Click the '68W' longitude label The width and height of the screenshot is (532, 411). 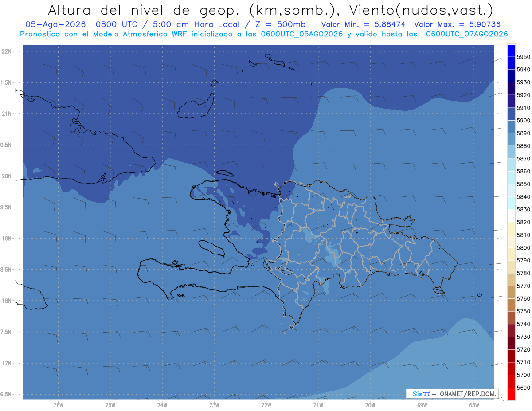pos(473,405)
